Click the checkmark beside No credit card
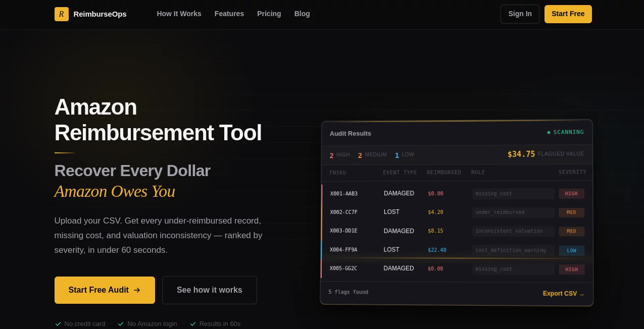This screenshot has height=329, width=644. click(58, 324)
